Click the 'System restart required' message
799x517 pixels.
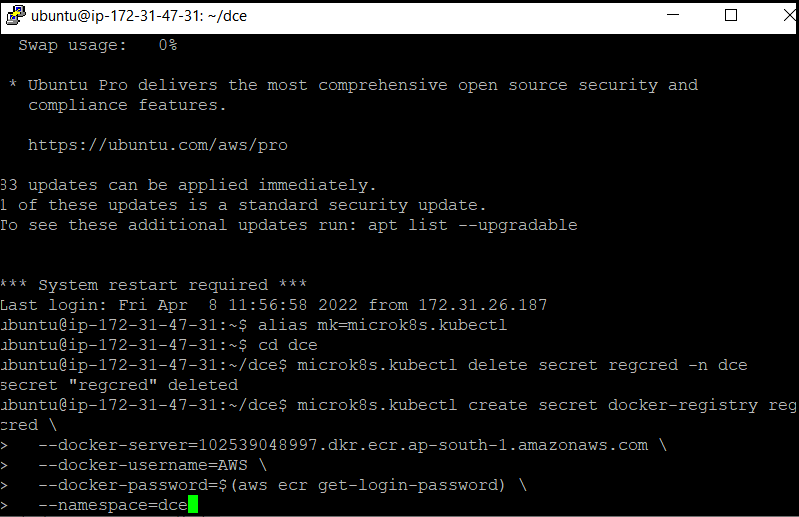point(153,285)
